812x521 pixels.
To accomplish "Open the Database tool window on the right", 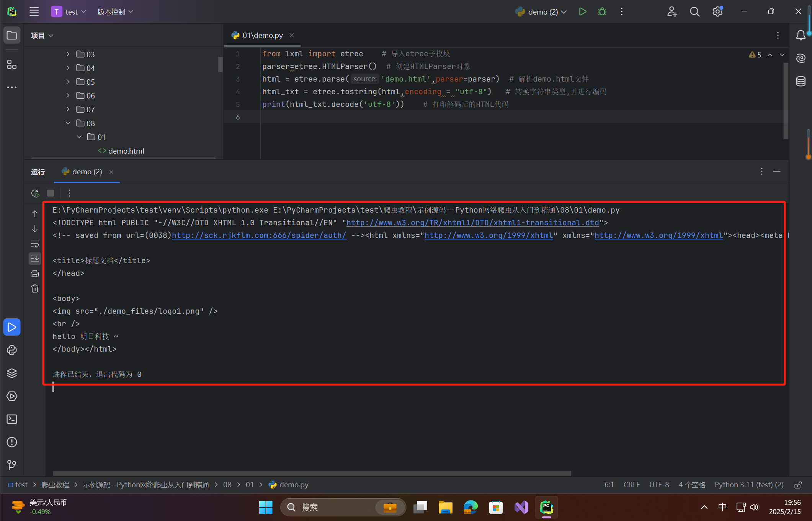I will click(x=801, y=81).
